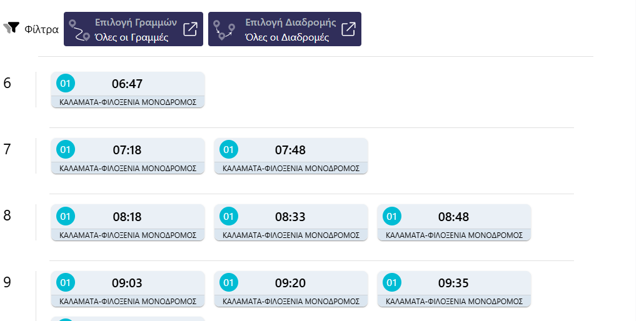The height and width of the screenshot is (321, 644).
Task: Click the route line icon in Επιλογή Γραμμών
Action: pos(79,30)
